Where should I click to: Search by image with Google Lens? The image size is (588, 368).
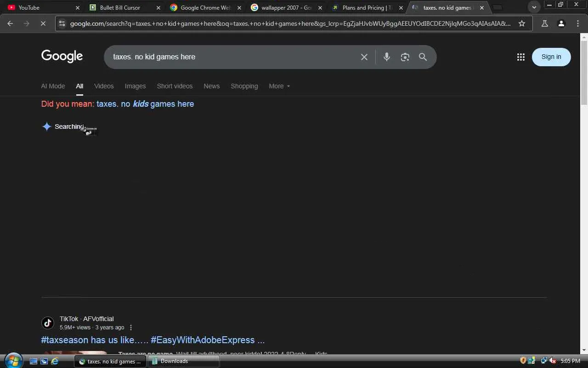[405, 57]
